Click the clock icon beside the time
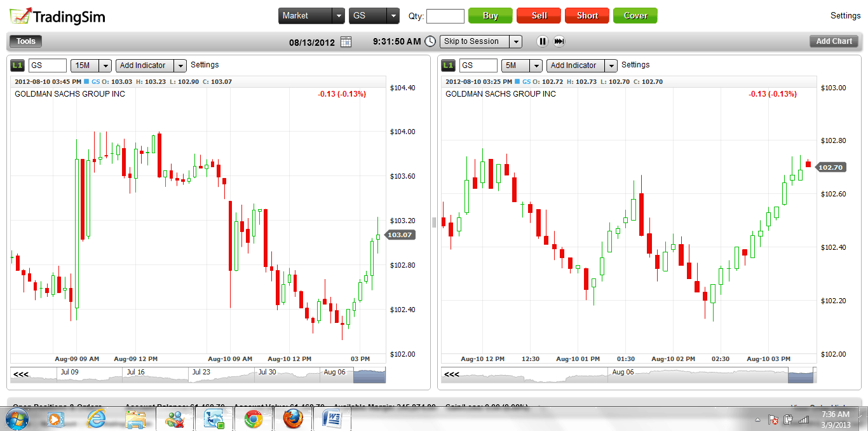Viewport: 868px width, 431px height. coord(430,41)
